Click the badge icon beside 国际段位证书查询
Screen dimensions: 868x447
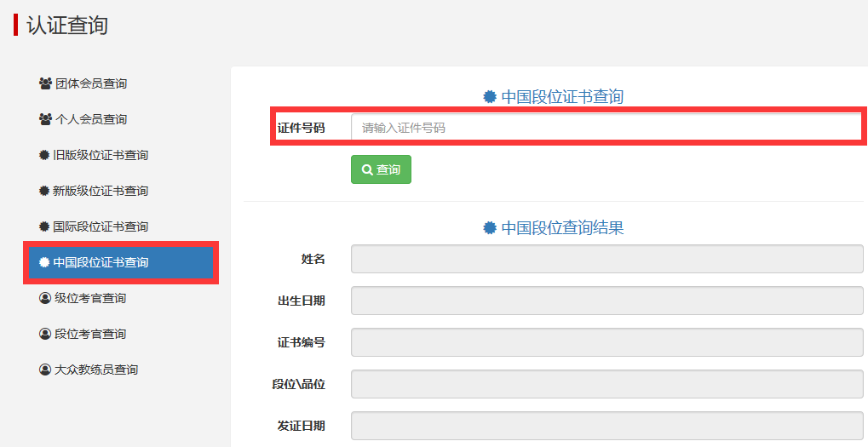click(x=44, y=226)
